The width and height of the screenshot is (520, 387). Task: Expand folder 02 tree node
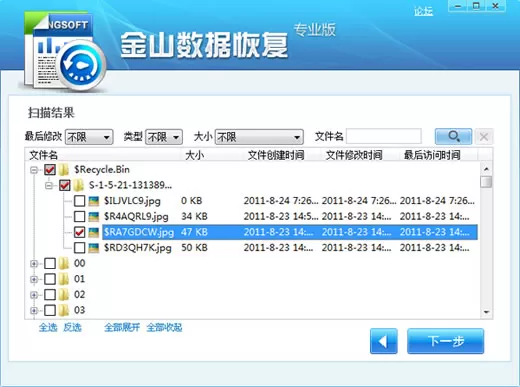pos(34,295)
